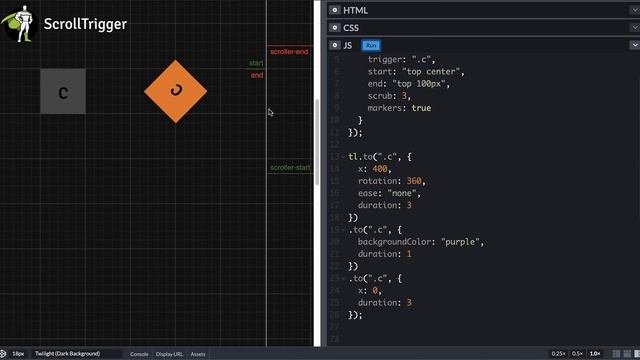Image resolution: width=640 pixels, height=360 pixels.
Task: Click the 'rotation: 360' code line
Action: click(392, 181)
